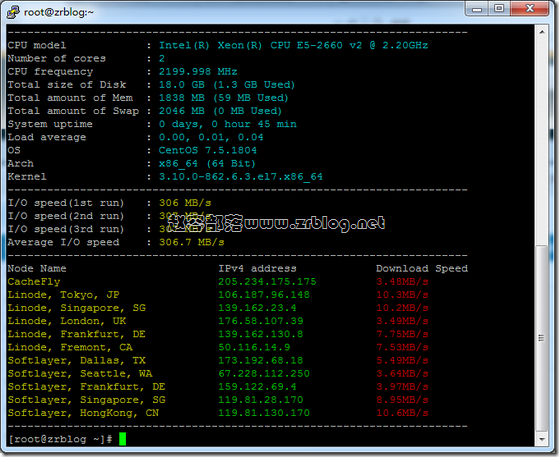Click the Linode Tokyo JP node name

(x=63, y=295)
